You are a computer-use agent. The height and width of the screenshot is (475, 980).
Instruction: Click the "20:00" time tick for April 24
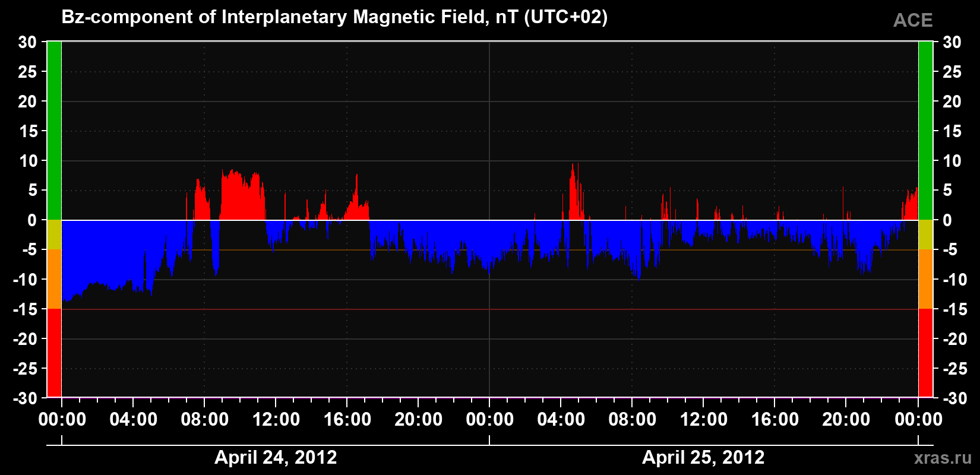point(419,420)
